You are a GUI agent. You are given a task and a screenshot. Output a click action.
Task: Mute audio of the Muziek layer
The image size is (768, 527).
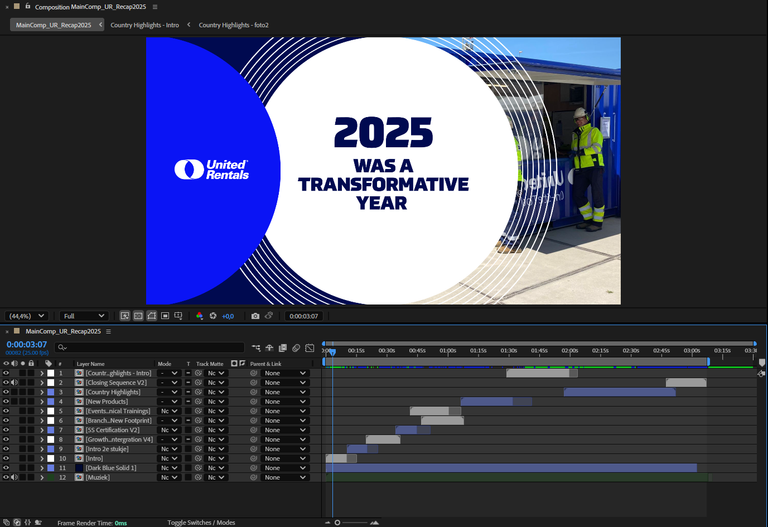pyautogui.click(x=14, y=477)
